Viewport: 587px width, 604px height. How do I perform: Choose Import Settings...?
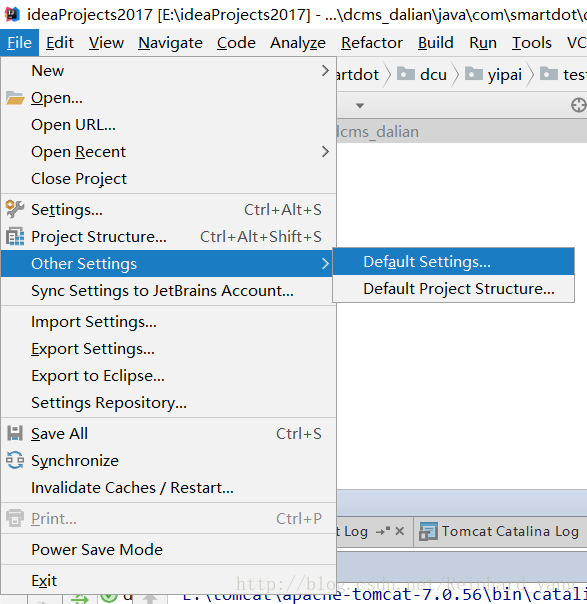168,322
